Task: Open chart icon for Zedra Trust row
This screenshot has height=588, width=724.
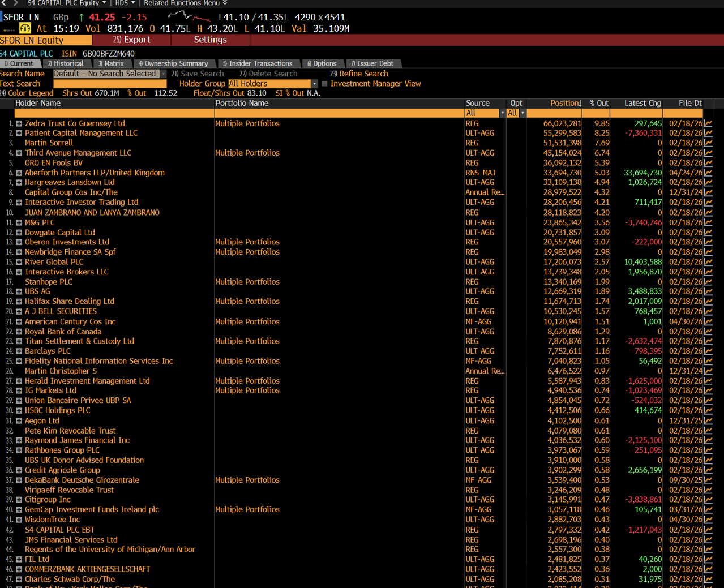Action: 708,123
